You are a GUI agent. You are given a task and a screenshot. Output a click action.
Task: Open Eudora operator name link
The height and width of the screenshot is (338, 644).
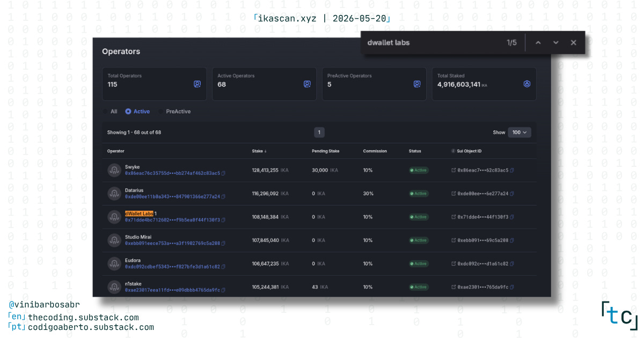click(x=133, y=260)
